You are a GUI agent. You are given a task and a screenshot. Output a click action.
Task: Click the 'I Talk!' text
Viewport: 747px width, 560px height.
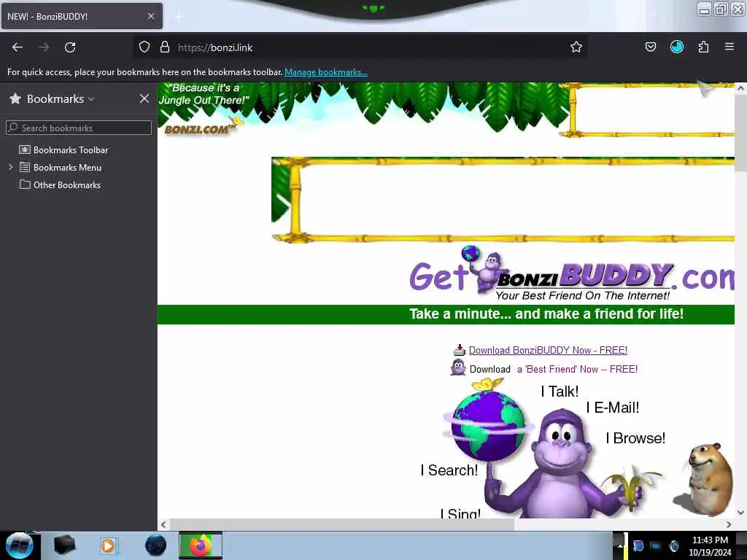(560, 392)
